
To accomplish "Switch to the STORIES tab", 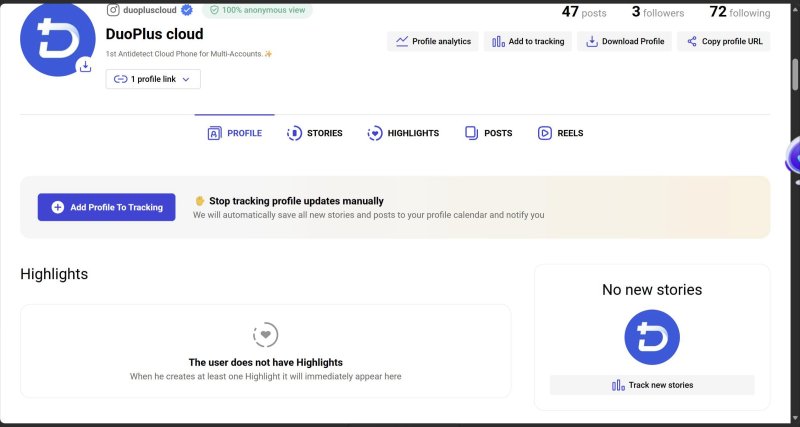I will click(x=314, y=133).
